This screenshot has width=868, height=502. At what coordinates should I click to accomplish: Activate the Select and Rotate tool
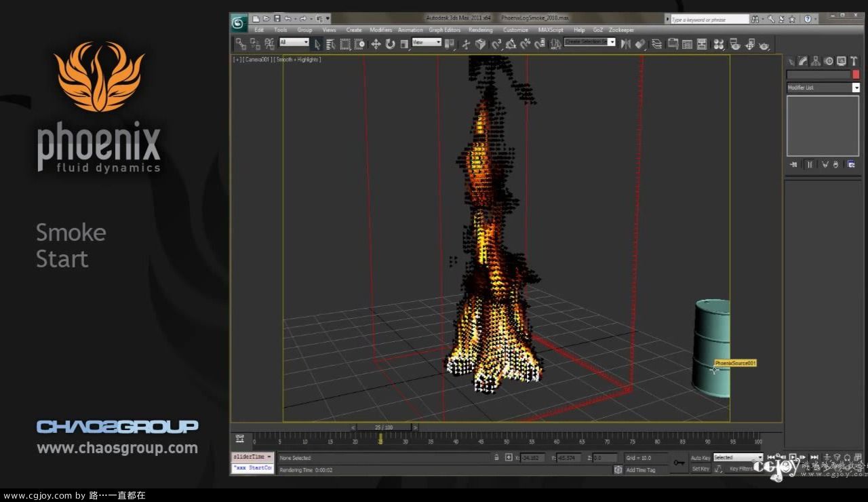390,44
